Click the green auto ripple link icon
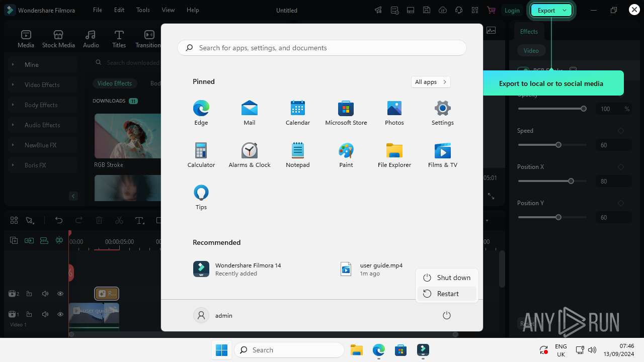Screen dimensions: 644x362 pyautogui.click(x=29, y=241)
